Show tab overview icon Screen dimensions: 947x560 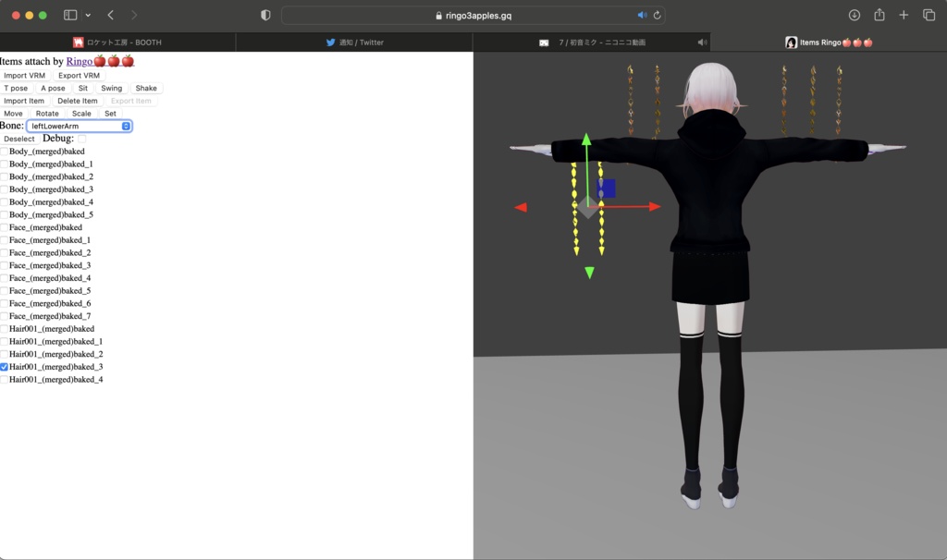pos(929,15)
